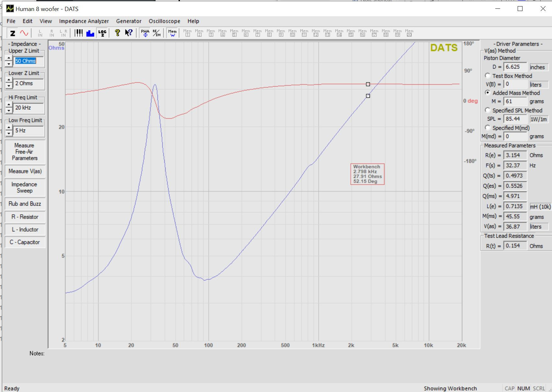
Task: Click Measure Free-Air Parameters button
Action: pyautogui.click(x=25, y=152)
